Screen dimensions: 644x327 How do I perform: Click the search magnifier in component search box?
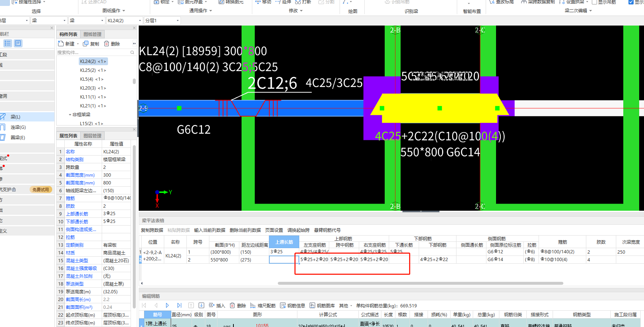(132, 53)
